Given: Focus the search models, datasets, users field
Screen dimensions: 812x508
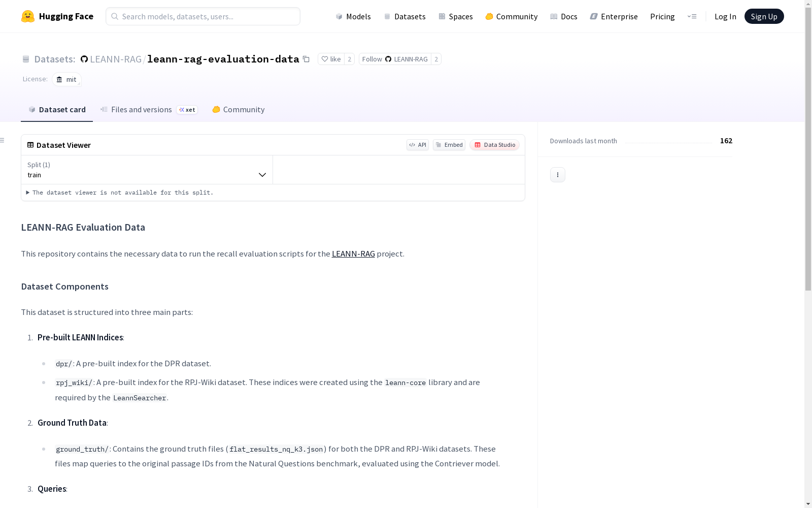Looking at the screenshot, I should 203,16.
